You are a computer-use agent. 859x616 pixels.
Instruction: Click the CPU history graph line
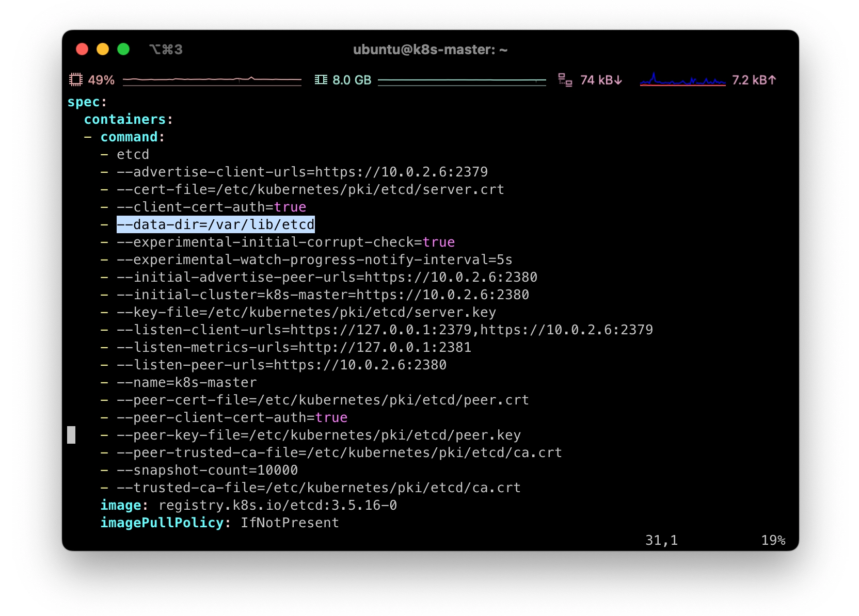pyautogui.click(x=212, y=80)
